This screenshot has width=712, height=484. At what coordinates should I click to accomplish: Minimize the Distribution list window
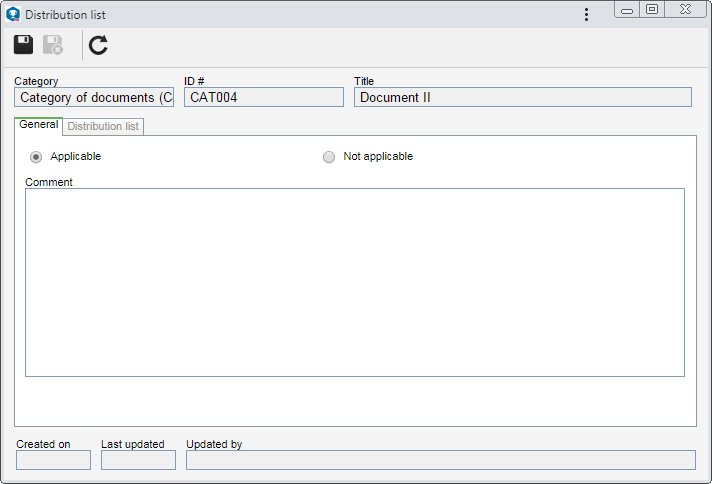pyautogui.click(x=627, y=10)
